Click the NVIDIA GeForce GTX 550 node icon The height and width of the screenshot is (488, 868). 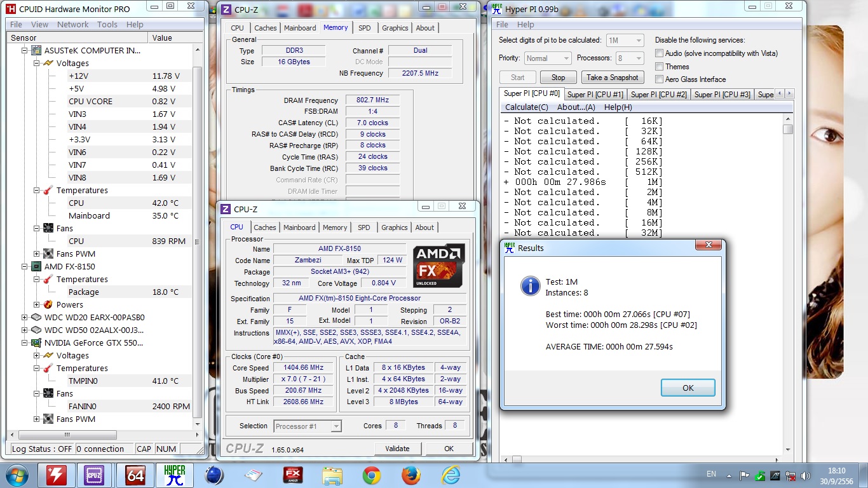coord(36,342)
